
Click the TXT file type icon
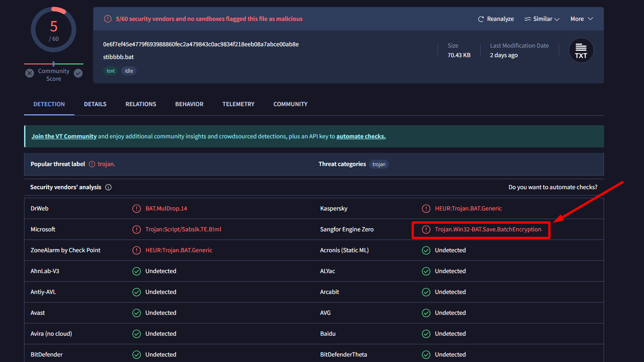tap(581, 50)
